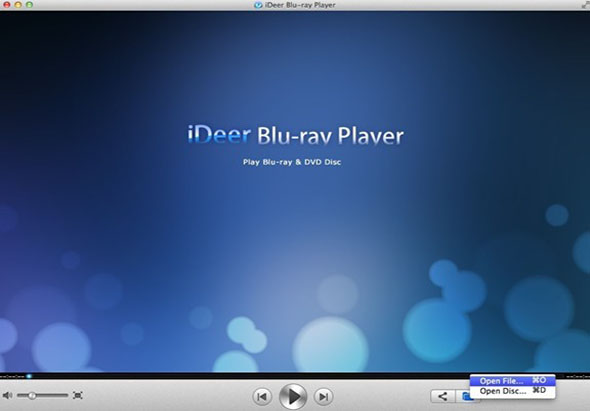Minimize the player window
Screen dimensions: 590x411
tap(18, 5)
